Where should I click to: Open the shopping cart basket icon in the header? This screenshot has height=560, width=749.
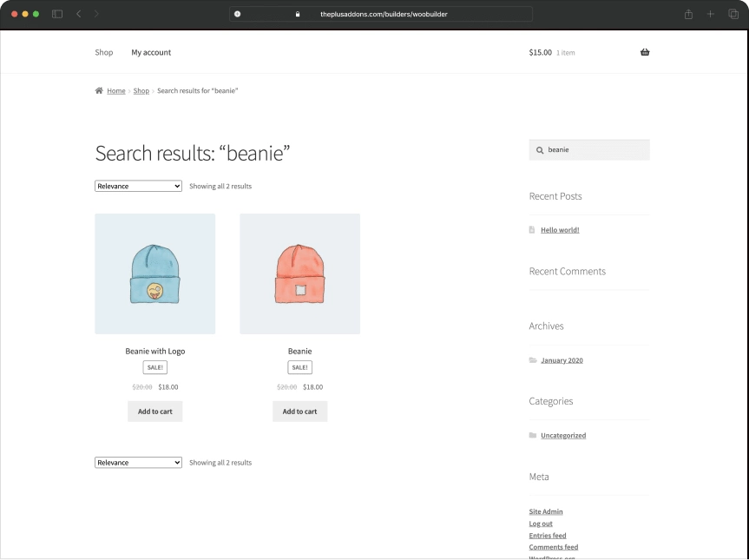click(x=644, y=52)
